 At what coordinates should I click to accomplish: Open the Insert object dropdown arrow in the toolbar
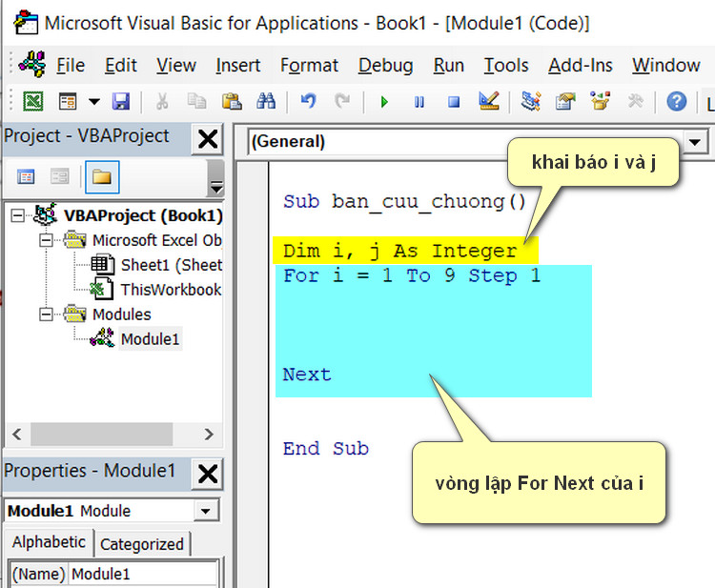click(x=93, y=101)
